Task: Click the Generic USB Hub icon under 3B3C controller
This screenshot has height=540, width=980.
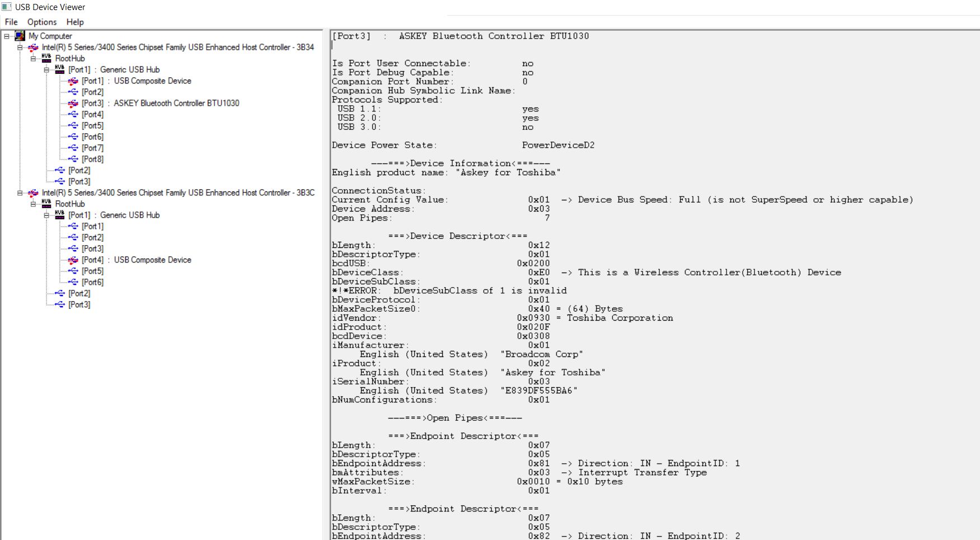Action: point(60,215)
